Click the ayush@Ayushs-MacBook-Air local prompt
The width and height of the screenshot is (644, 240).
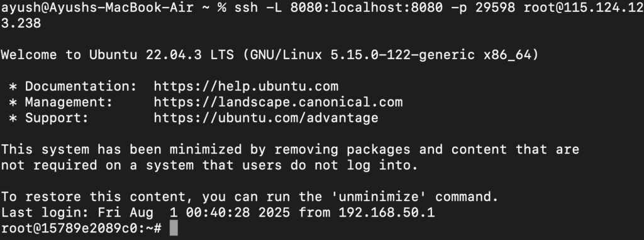click(x=97, y=8)
